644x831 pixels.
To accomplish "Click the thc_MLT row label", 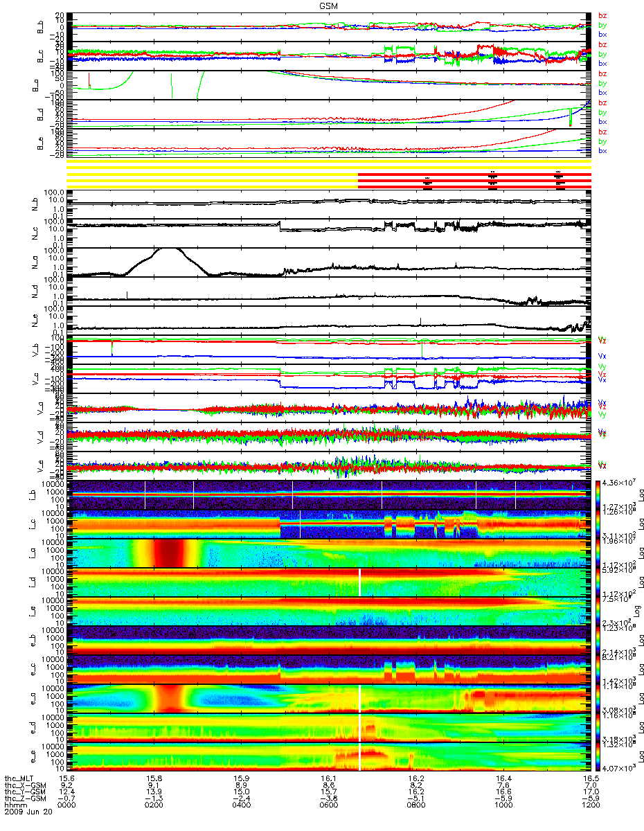I will click(19, 778).
